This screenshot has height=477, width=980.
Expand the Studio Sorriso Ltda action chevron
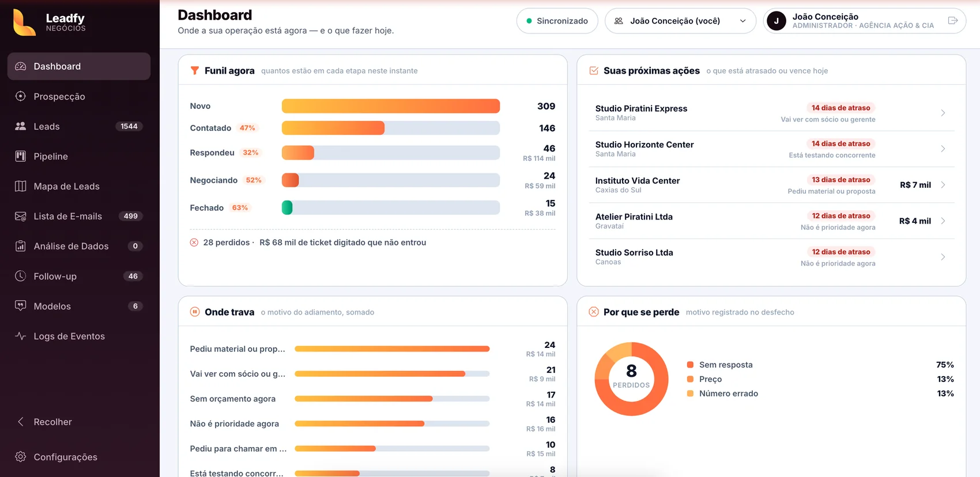943,257
